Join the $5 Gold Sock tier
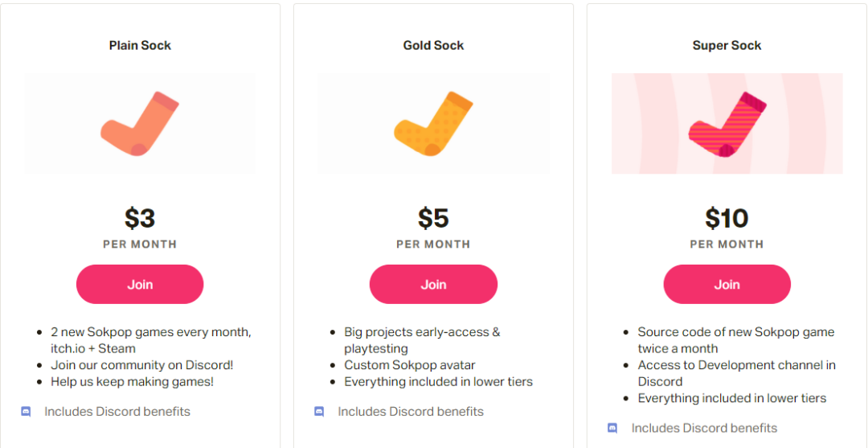Screen dimensions: 868x448 (x=433, y=284)
